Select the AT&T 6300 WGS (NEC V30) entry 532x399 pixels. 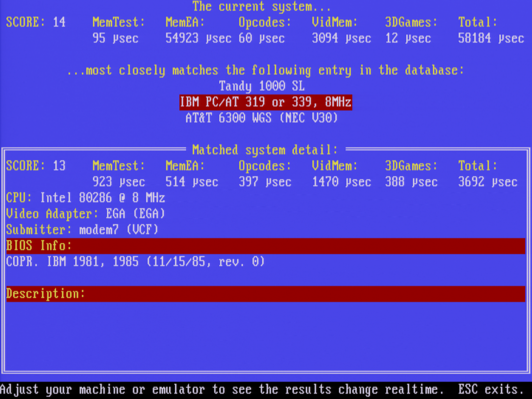(x=262, y=118)
